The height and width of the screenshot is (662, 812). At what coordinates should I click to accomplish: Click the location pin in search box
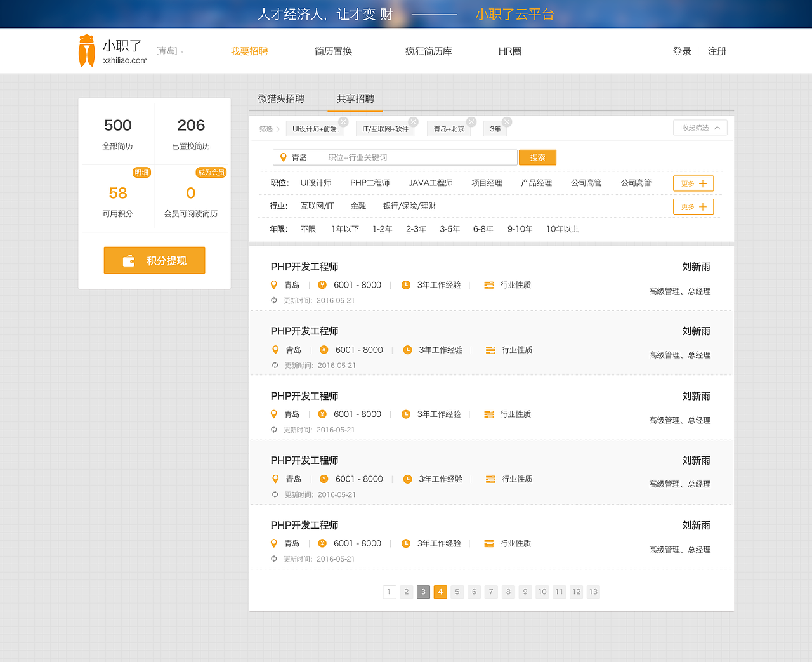click(x=284, y=157)
